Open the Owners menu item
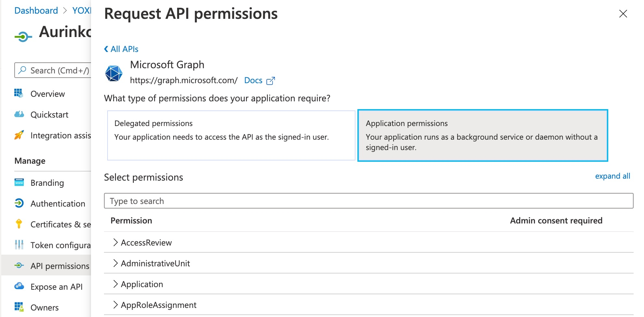644x317 pixels. [x=45, y=308]
